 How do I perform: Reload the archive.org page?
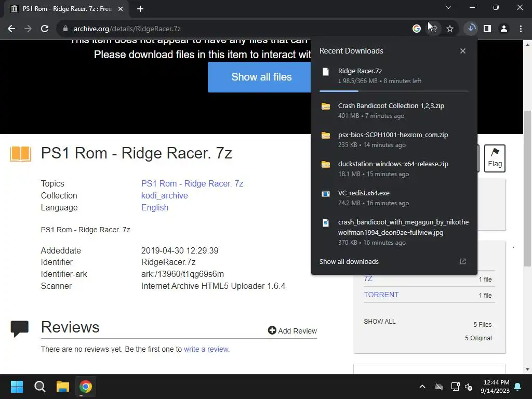[x=45, y=29]
